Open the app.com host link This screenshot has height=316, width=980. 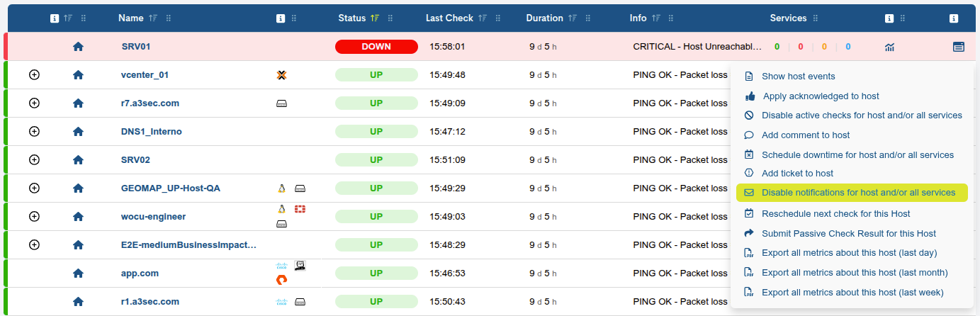click(x=140, y=273)
